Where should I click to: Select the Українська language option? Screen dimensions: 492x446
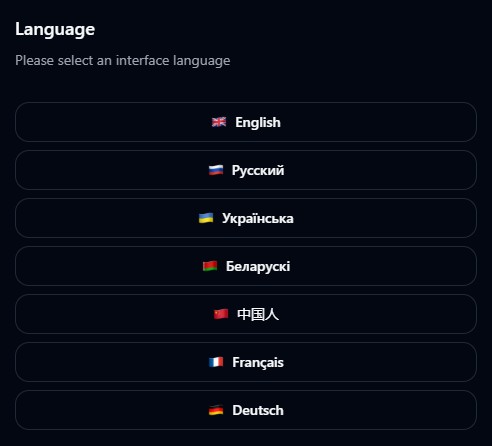pyautogui.click(x=246, y=218)
